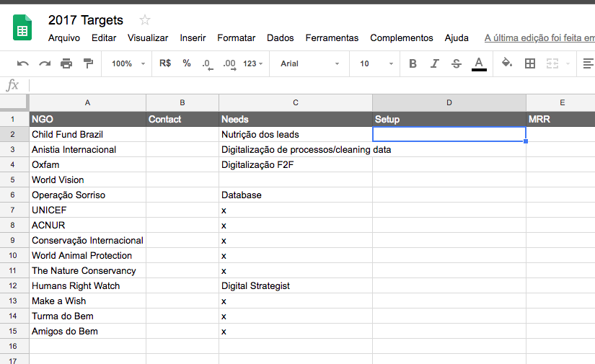Viewport: 595px width, 364px height.
Task: Open the Google Sheets home icon
Action: [x=23, y=29]
